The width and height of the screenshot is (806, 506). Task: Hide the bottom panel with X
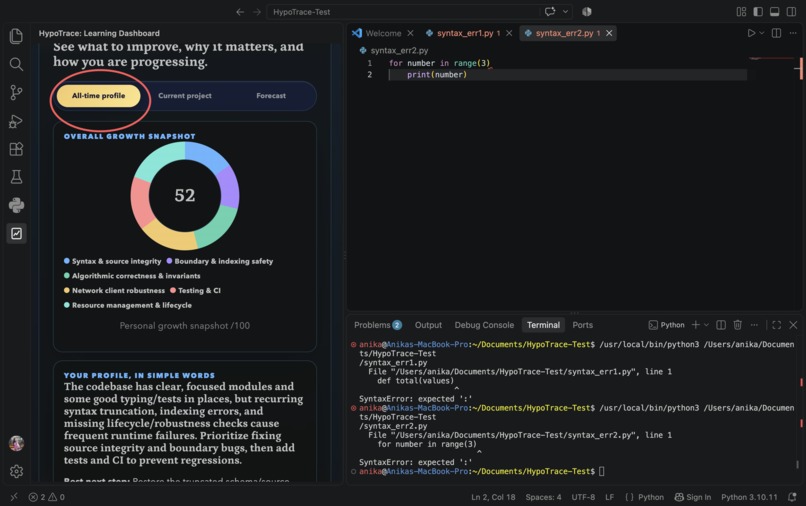coord(793,325)
